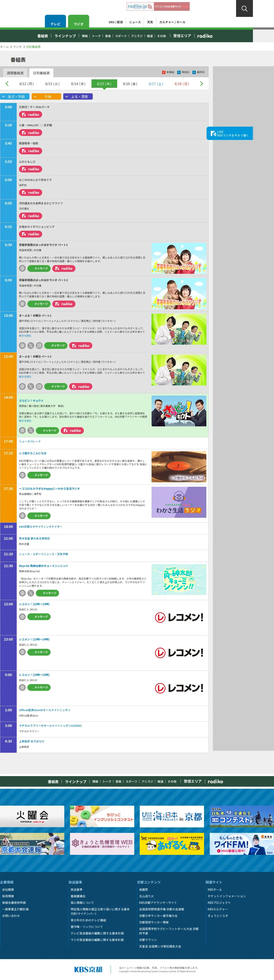This screenshot has width=274, height=980.
Task: Open globe icon for 17:30 わかさ生活ラジオ
Action: point(22,515)
